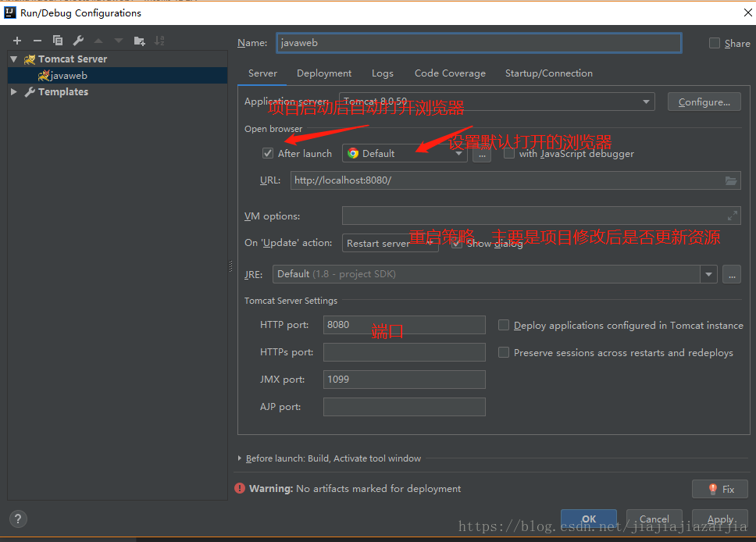This screenshot has width=756, height=542.
Task: Sort configurations alphabetically icon
Action: (x=159, y=41)
